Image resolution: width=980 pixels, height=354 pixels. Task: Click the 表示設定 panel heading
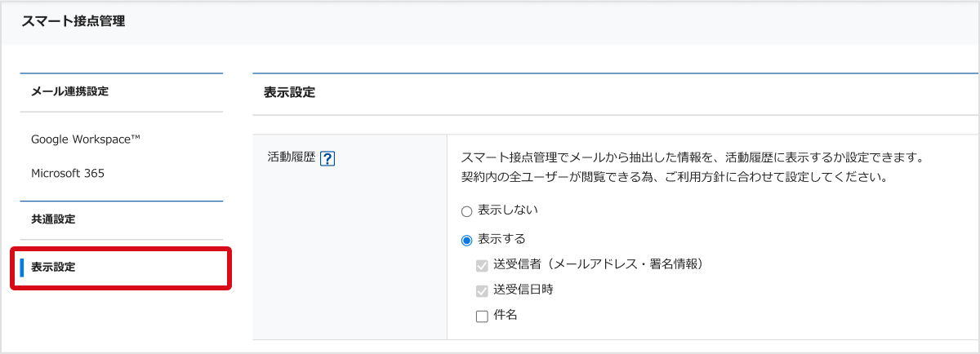(289, 93)
